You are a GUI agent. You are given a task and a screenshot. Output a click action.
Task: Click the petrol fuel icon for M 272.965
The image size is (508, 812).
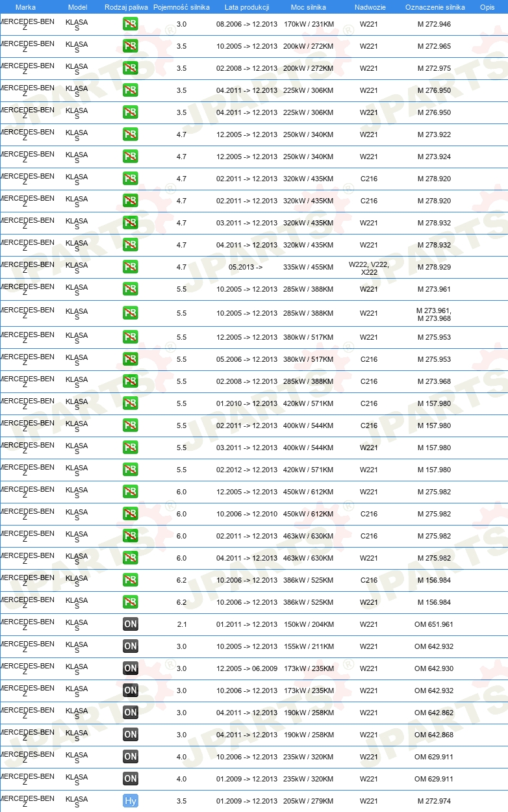tap(130, 47)
